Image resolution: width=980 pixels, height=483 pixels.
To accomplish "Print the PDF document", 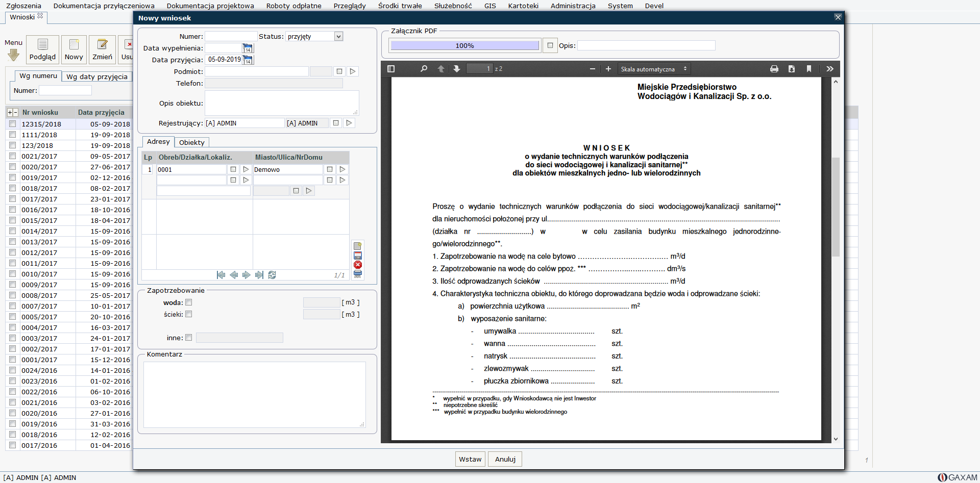I will 774,69.
